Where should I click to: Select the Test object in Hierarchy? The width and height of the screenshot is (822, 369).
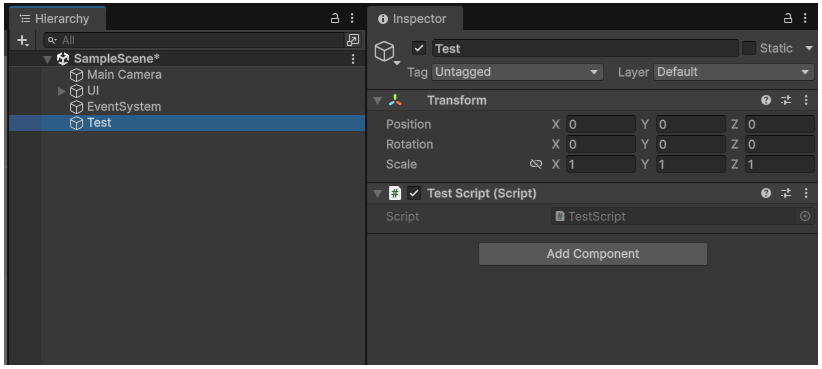(187, 123)
